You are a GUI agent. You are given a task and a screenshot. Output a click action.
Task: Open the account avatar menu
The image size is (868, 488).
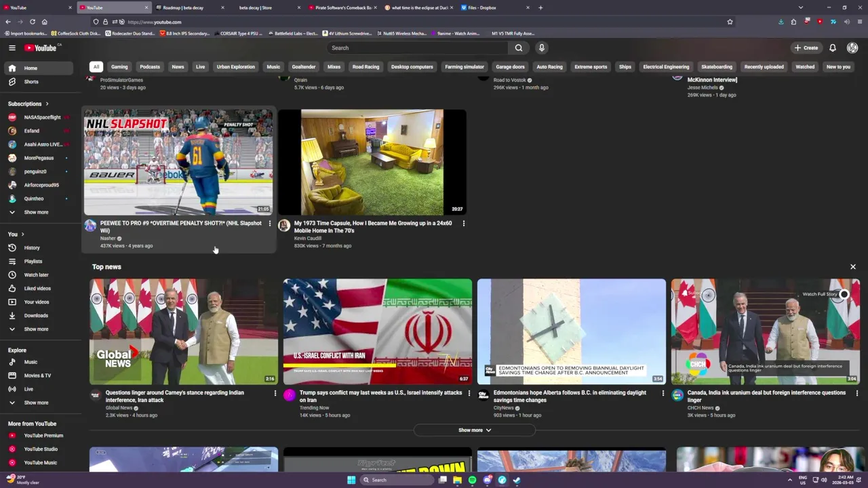852,47
